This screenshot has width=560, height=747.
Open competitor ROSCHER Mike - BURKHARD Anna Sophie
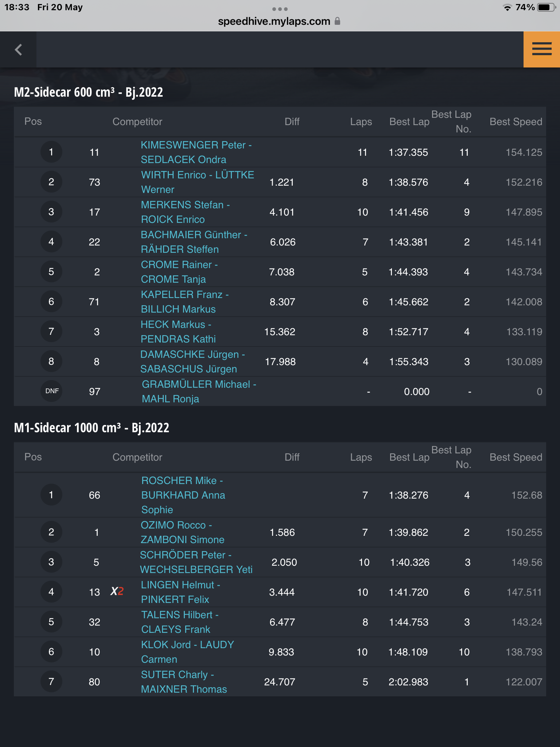pyautogui.click(x=183, y=495)
